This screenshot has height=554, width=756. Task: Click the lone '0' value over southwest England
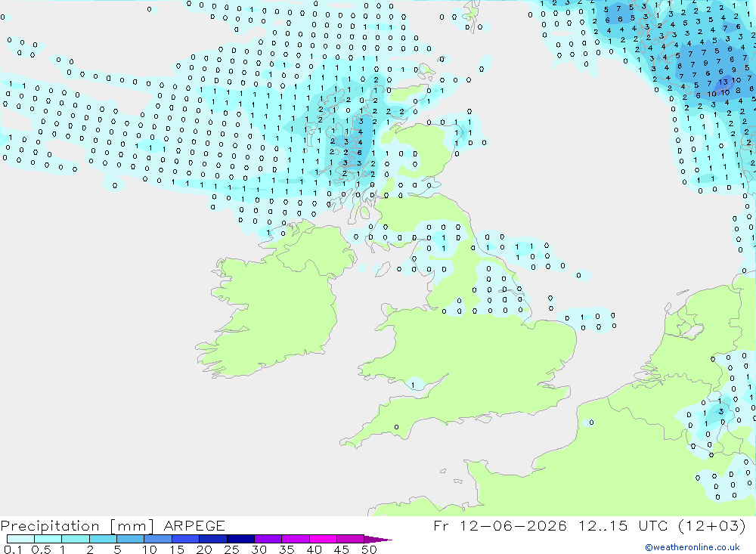tap(396, 427)
